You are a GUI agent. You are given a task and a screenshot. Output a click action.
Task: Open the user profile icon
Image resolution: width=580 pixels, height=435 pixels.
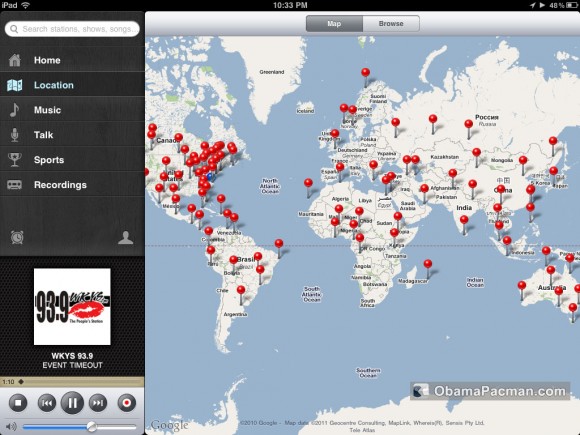(x=125, y=237)
